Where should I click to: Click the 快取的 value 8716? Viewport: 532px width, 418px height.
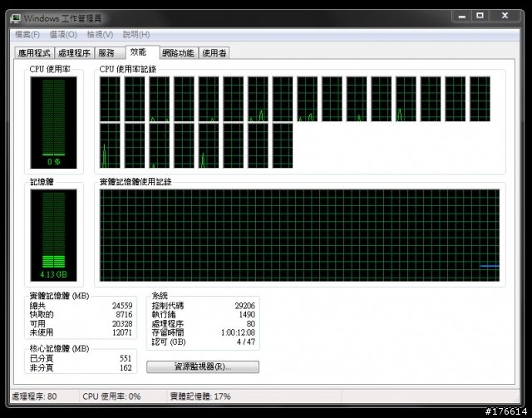click(124, 314)
